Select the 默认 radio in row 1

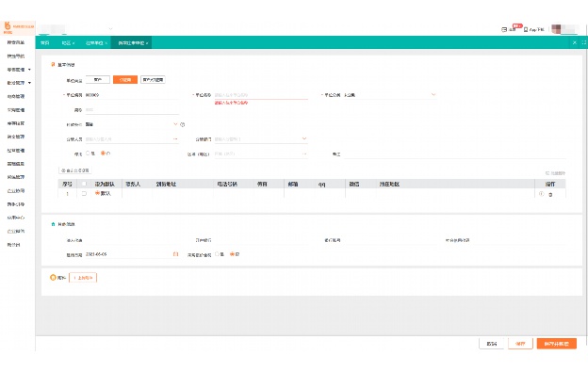coord(97,193)
